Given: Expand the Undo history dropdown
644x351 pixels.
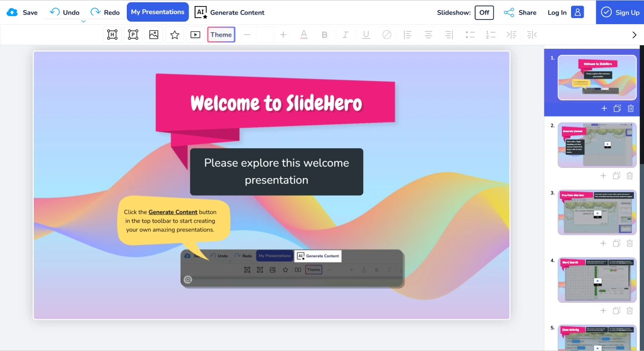Looking at the screenshot, I should [x=84, y=21].
